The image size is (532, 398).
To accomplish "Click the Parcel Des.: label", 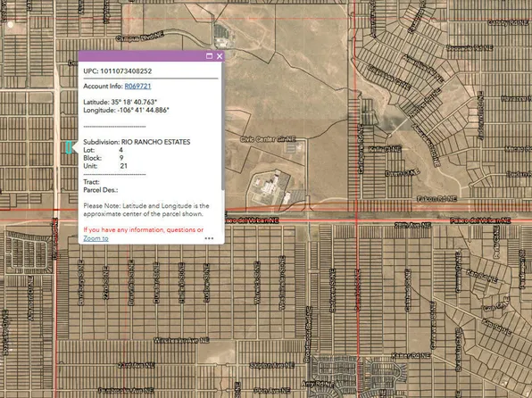I will click(101, 190).
